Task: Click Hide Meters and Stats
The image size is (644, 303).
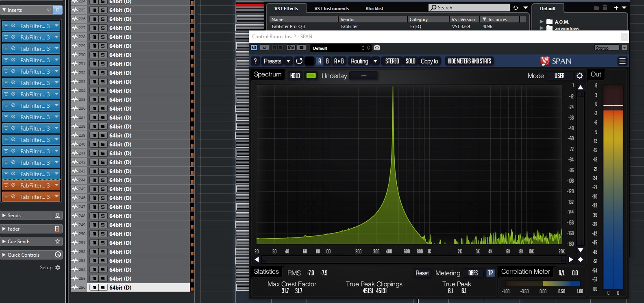Action: [469, 61]
